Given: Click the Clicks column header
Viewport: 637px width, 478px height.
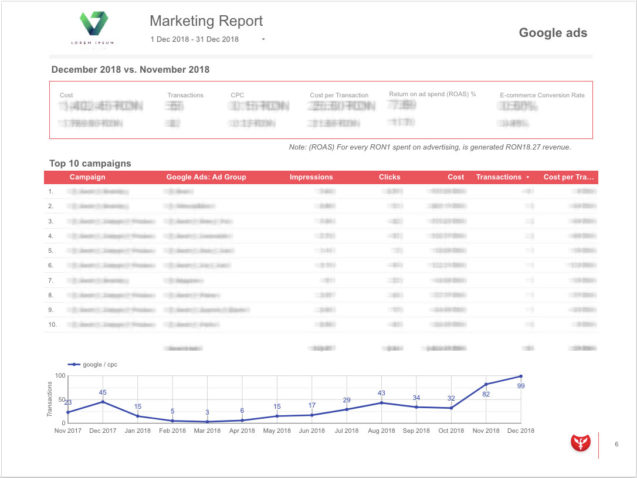Looking at the screenshot, I should coord(389,177).
